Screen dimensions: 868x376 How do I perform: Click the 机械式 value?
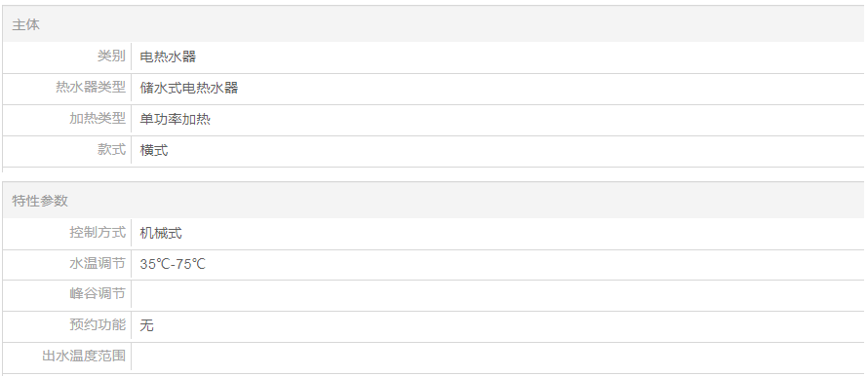point(161,233)
